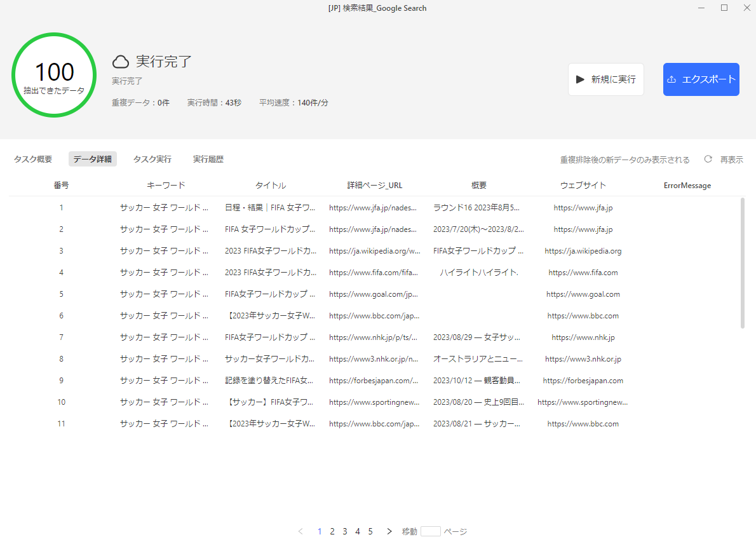The height and width of the screenshot is (537, 756).
Task: Click the page-jump input box
Action: pos(431,531)
